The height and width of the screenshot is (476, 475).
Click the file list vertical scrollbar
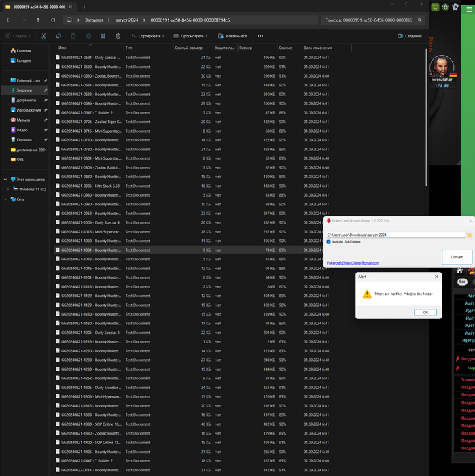pyautogui.click(x=426, y=117)
